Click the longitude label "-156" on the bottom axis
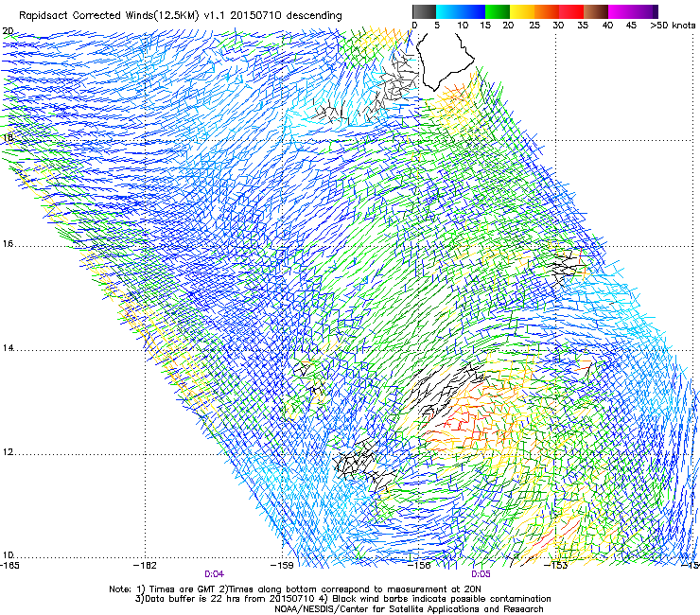700x615 pixels. 419,566
